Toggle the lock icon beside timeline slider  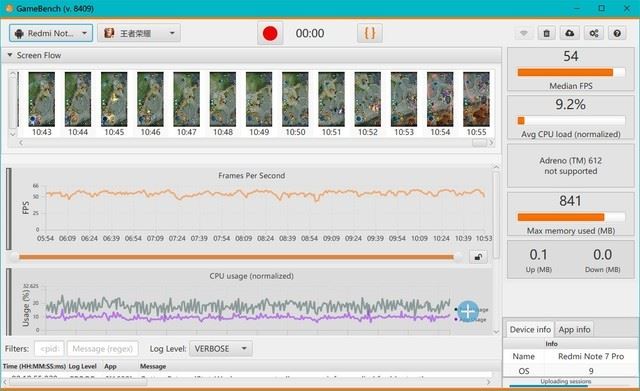coord(478,257)
